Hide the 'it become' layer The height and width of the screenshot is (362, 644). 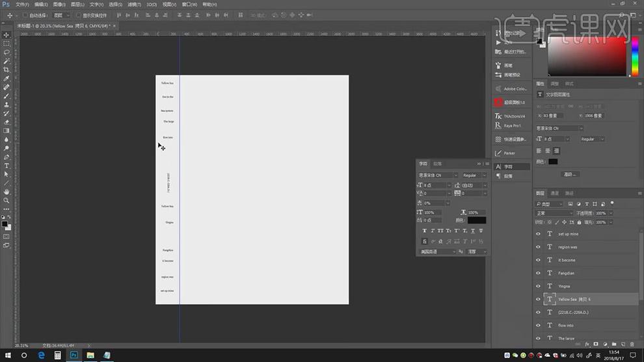point(538,260)
